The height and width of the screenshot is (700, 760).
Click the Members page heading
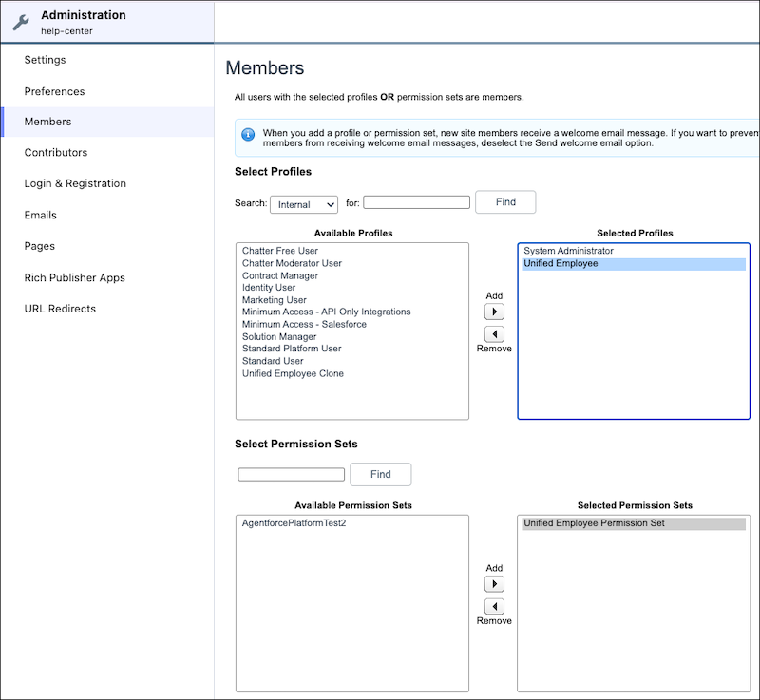(x=265, y=67)
